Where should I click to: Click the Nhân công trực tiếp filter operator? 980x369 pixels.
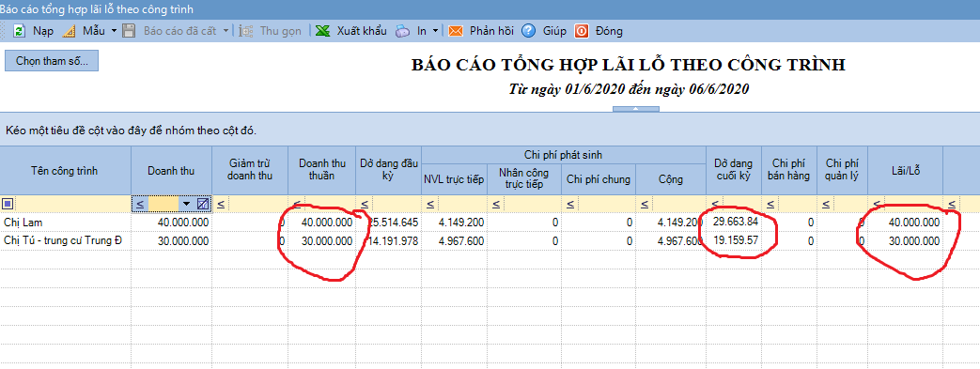pos(497,204)
